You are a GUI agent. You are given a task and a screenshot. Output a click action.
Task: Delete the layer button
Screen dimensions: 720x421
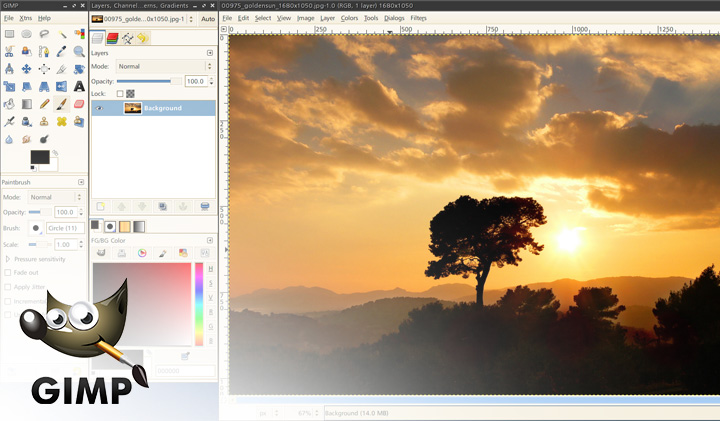[205, 207]
